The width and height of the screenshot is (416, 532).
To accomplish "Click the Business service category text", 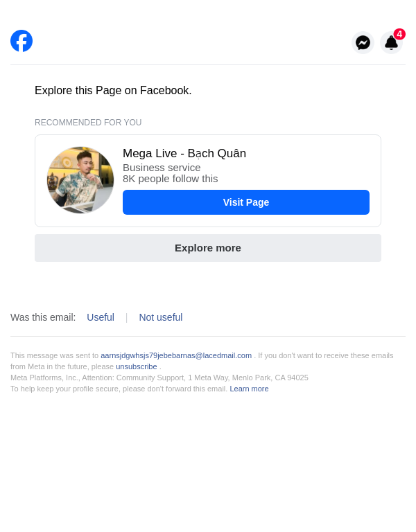I will point(162,168).
